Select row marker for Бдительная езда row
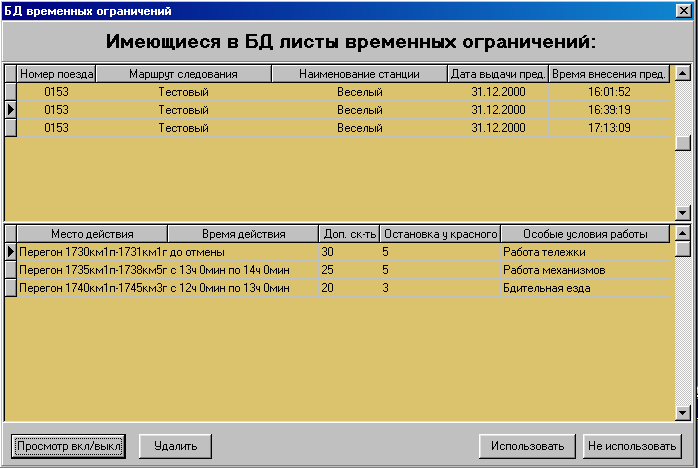This screenshot has width=698, height=468. [11, 288]
